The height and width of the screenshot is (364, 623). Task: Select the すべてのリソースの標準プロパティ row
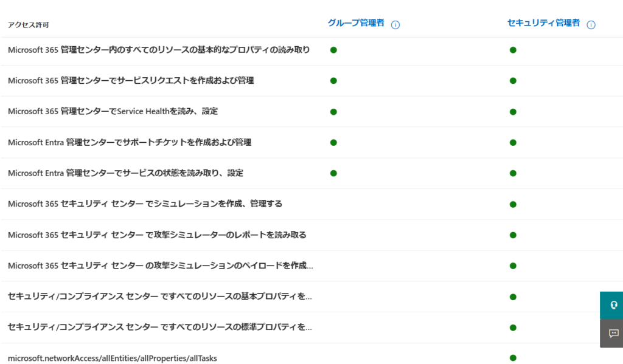point(311,328)
